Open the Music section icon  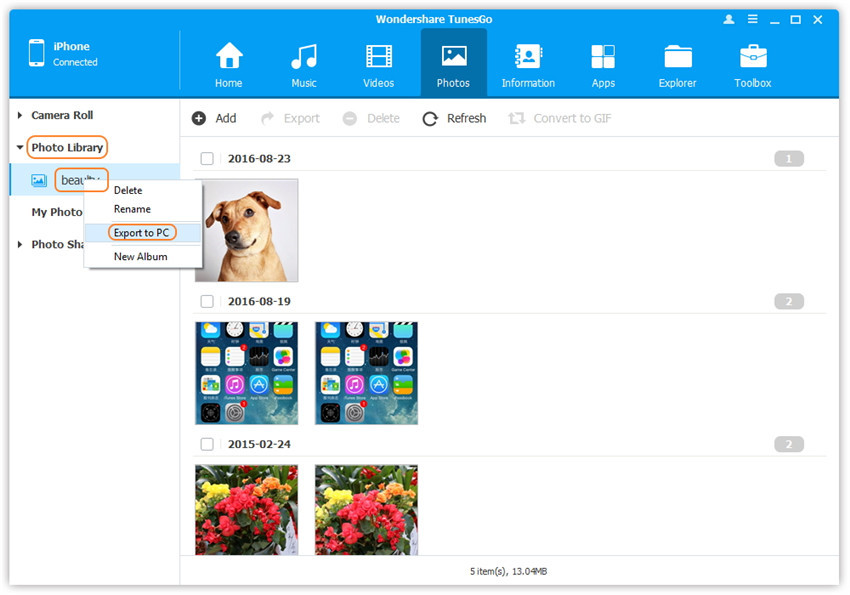point(304,56)
